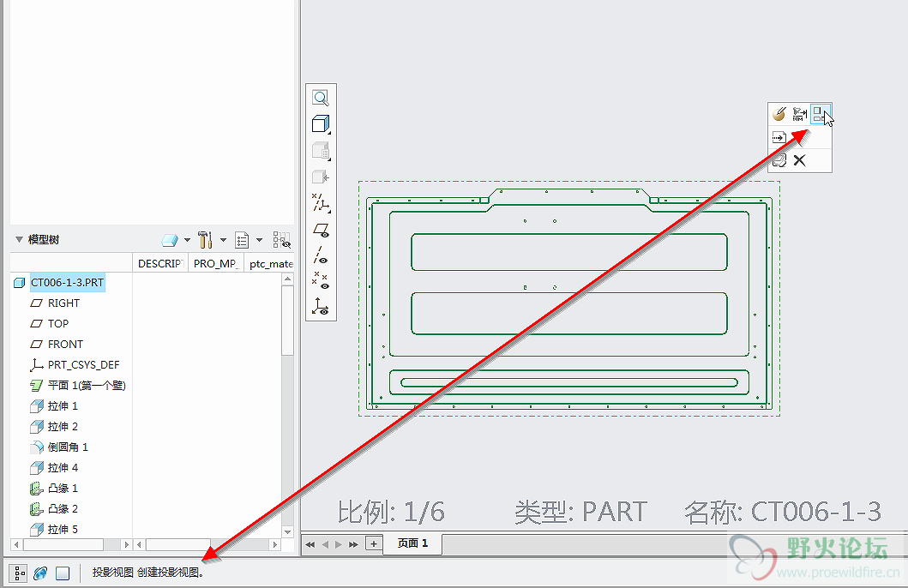Click the delete X icon in the mini toolbar
Image resolution: width=908 pixels, height=588 pixels.
click(x=800, y=160)
